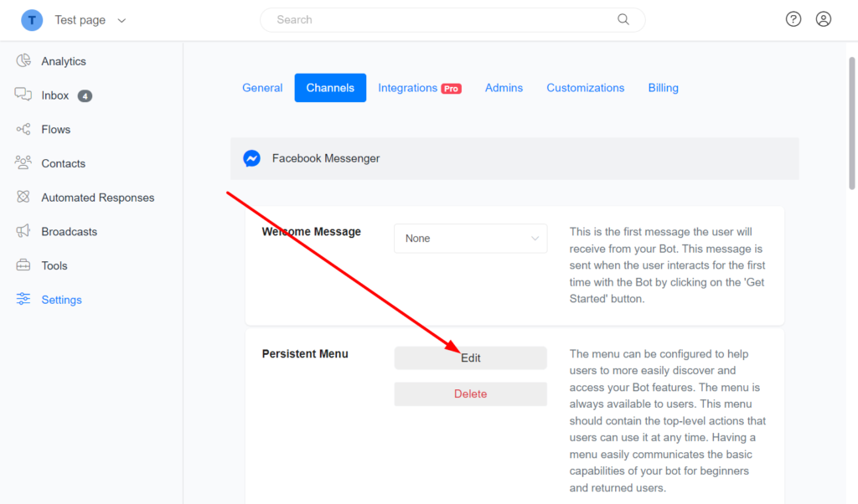Click the search magnifier icon
Viewport: 858px width, 504px height.
click(x=623, y=19)
